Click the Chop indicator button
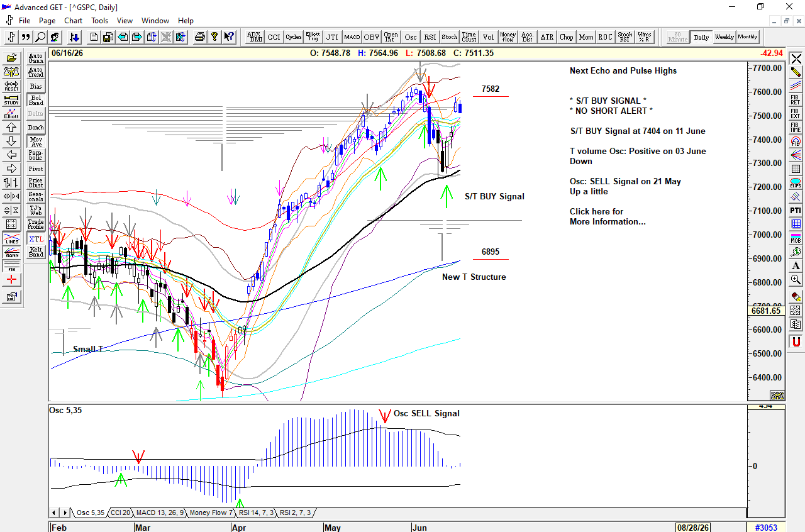805x532 pixels. pyautogui.click(x=567, y=37)
